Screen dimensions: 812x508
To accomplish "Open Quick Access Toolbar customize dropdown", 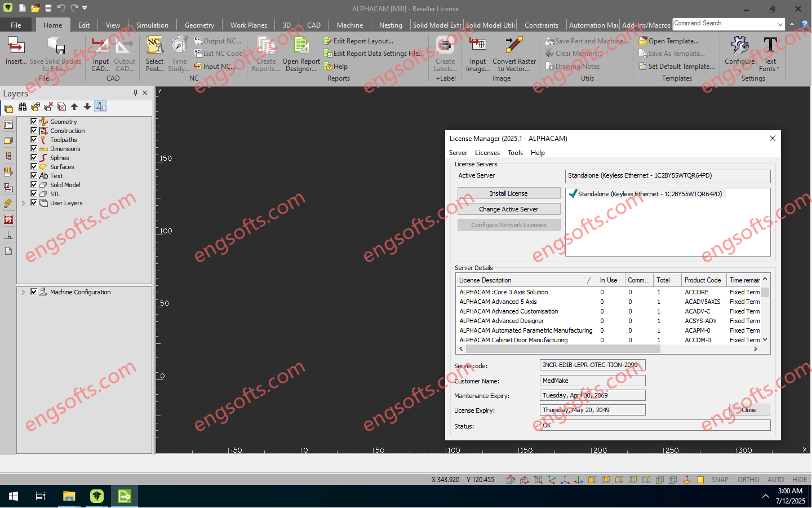I will tap(85, 8).
